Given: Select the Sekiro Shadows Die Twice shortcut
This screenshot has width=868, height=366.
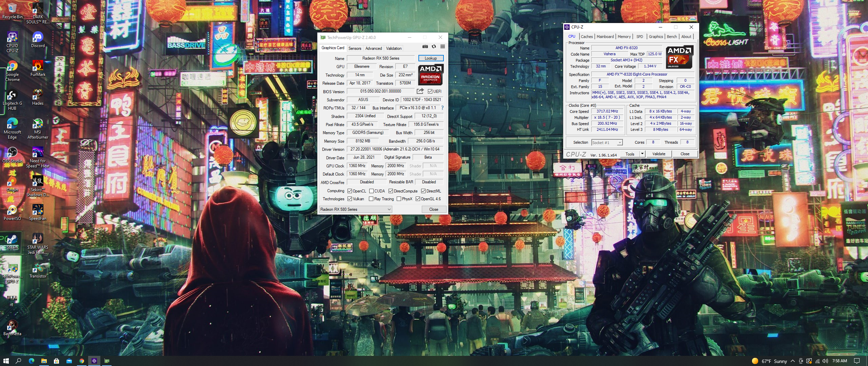Looking at the screenshot, I should [x=38, y=186].
